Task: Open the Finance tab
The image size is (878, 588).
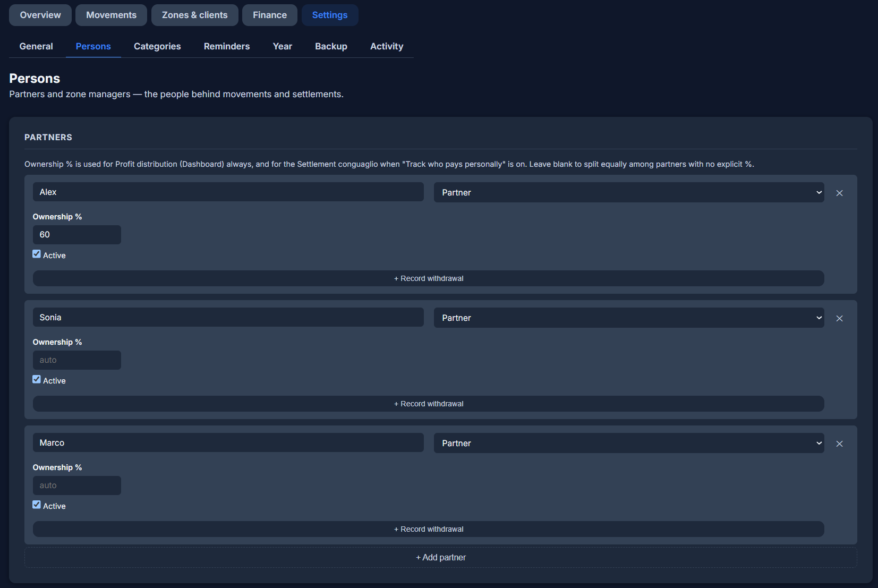Action: click(270, 15)
